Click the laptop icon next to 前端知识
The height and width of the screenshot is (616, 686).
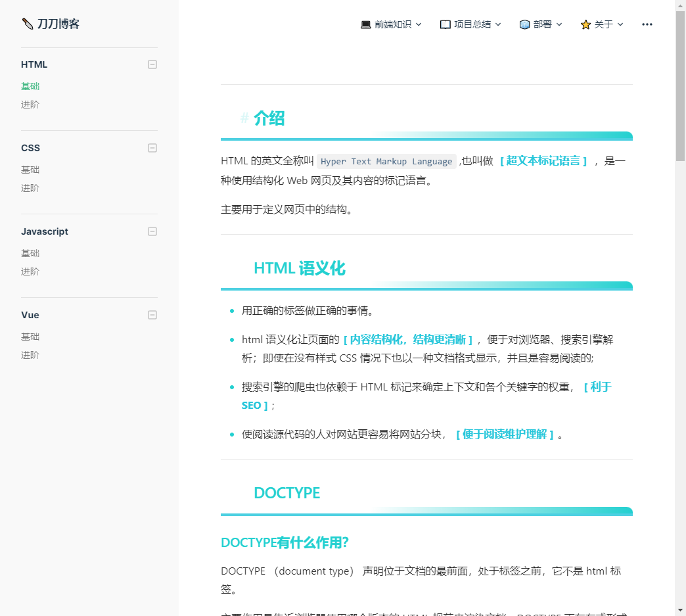click(x=366, y=24)
